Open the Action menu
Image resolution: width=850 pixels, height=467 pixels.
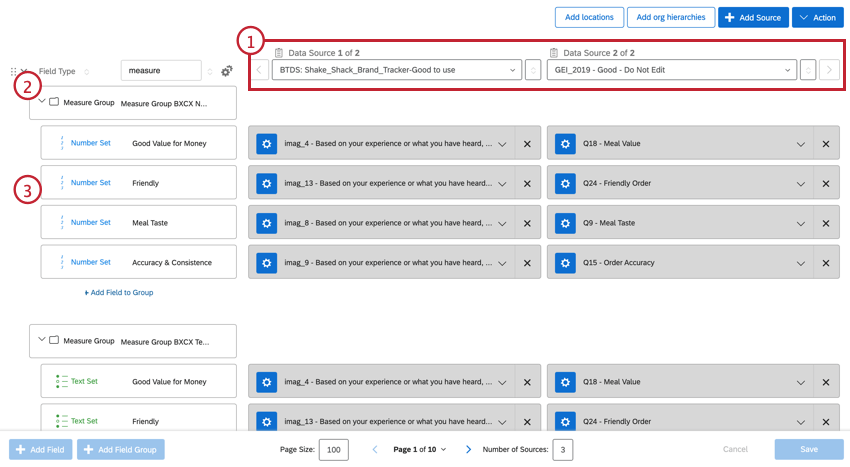(x=817, y=18)
